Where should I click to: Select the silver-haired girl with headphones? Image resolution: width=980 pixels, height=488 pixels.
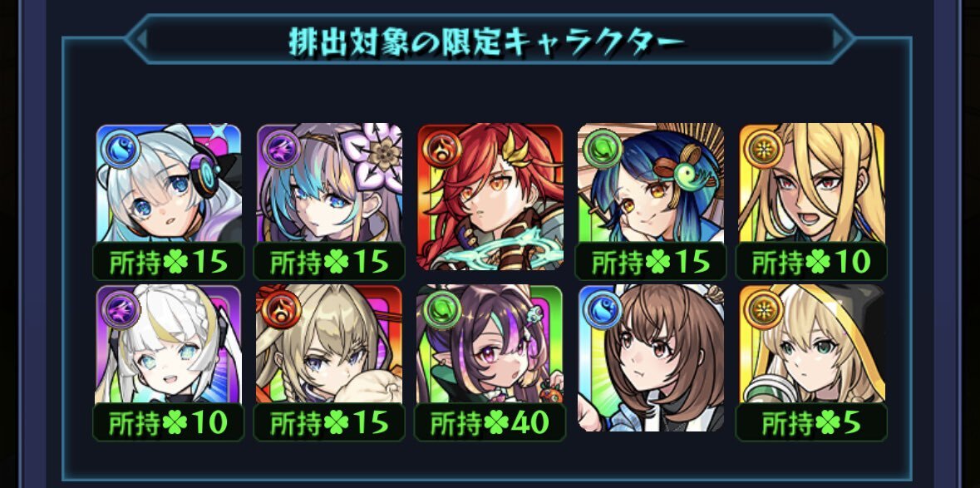[x=169, y=183]
